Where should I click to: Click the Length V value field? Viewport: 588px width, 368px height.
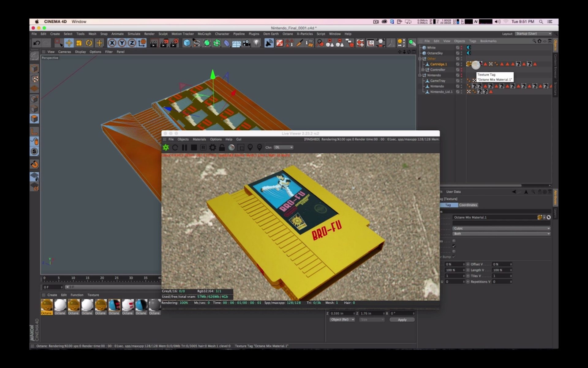tap(502, 270)
